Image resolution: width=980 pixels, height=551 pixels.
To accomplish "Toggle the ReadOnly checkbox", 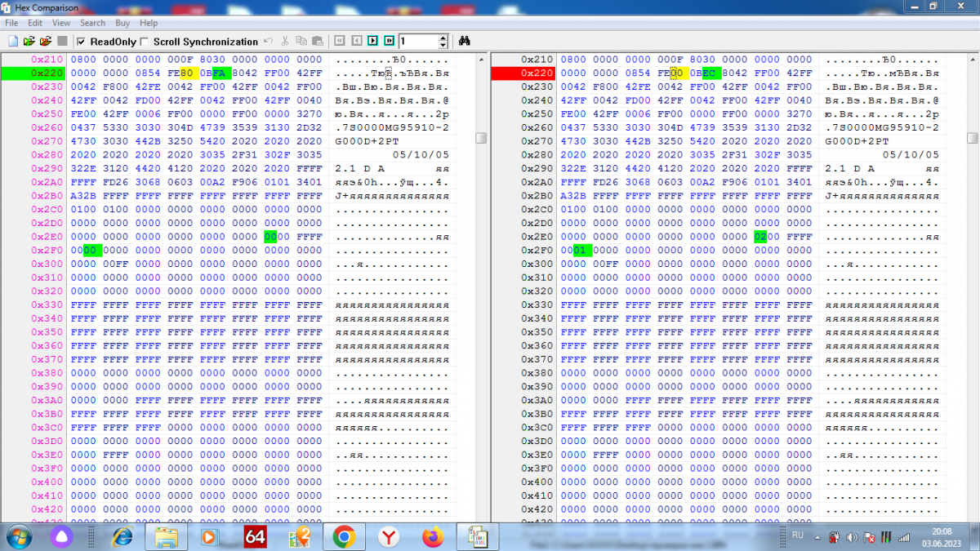I will [81, 42].
